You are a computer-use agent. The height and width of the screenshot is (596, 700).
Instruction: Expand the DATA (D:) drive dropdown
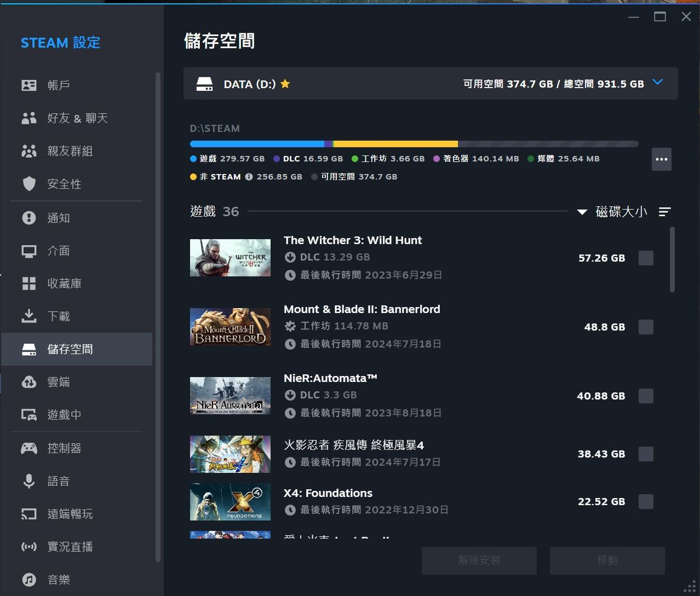[657, 83]
